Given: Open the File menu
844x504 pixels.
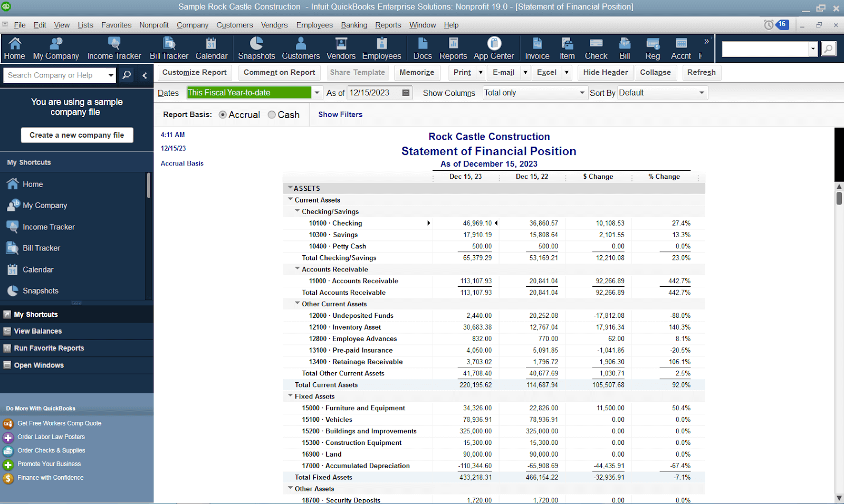Looking at the screenshot, I should coord(20,25).
